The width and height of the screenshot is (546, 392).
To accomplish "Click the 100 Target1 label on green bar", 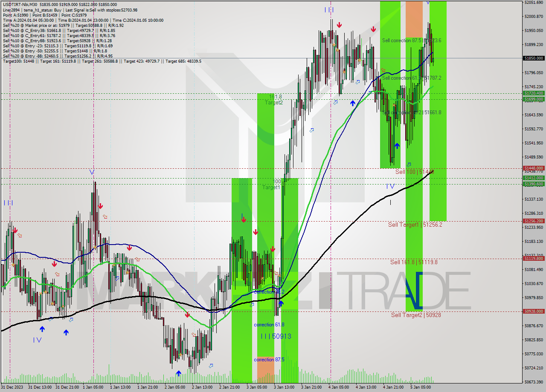I will 271,184.
